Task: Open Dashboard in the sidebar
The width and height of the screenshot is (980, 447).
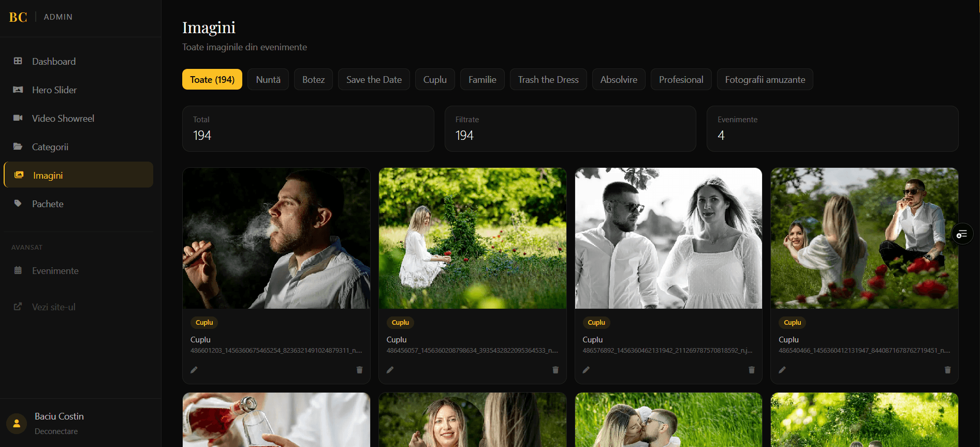Action: 79,61
